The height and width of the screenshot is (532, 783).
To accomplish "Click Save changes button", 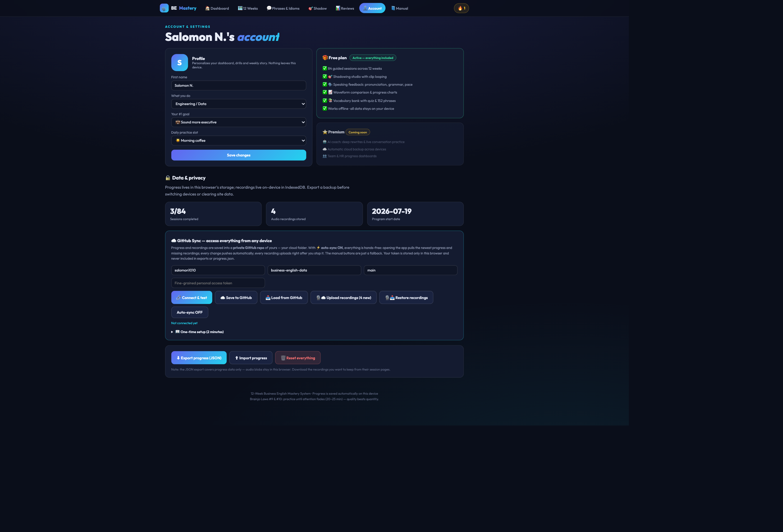I will click(238, 155).
